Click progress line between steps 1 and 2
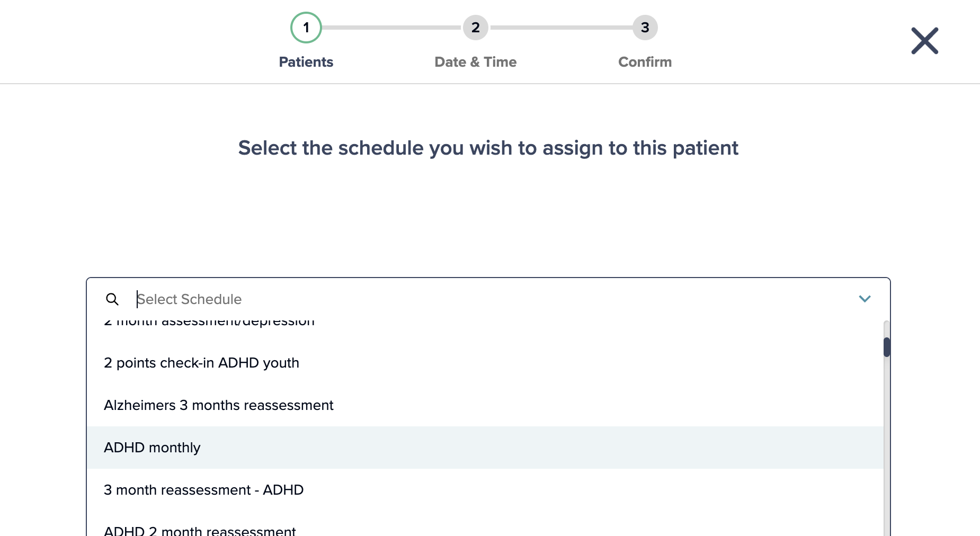This screenshot has height=536, width=980. 392,28
